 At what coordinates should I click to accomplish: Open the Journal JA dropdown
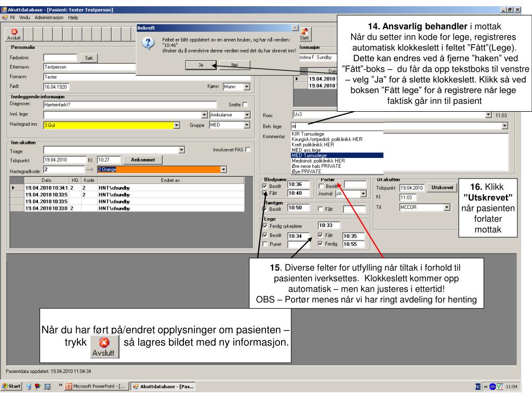point(363,194)
